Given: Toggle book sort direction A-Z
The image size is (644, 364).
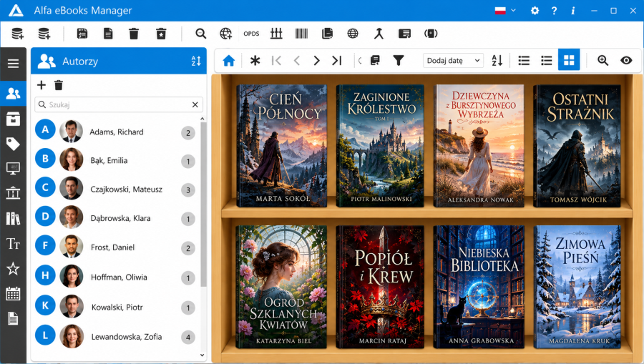Looking at the screenshot, I should point(497,61).
